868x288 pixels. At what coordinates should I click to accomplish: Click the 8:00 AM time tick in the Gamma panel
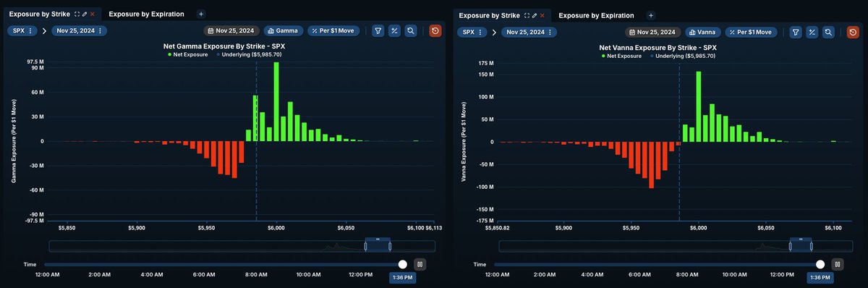coord(256,275)
